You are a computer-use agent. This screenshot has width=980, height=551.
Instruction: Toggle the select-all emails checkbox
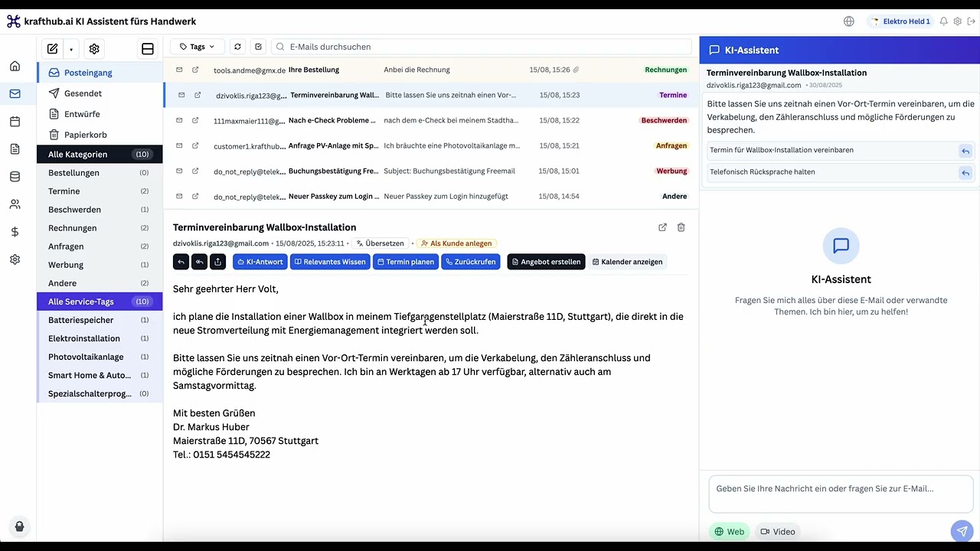[x=259, y=47]
